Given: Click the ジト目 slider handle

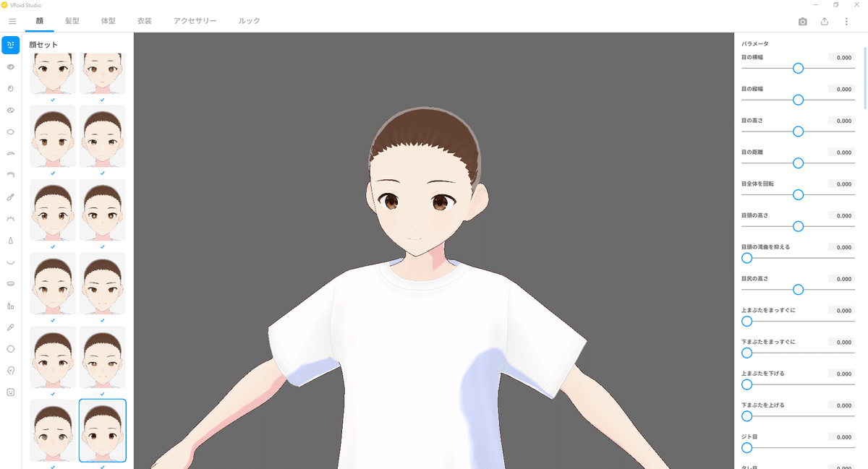Looking at the screenshot, I should pyautogui.click(x=746, y=448).
